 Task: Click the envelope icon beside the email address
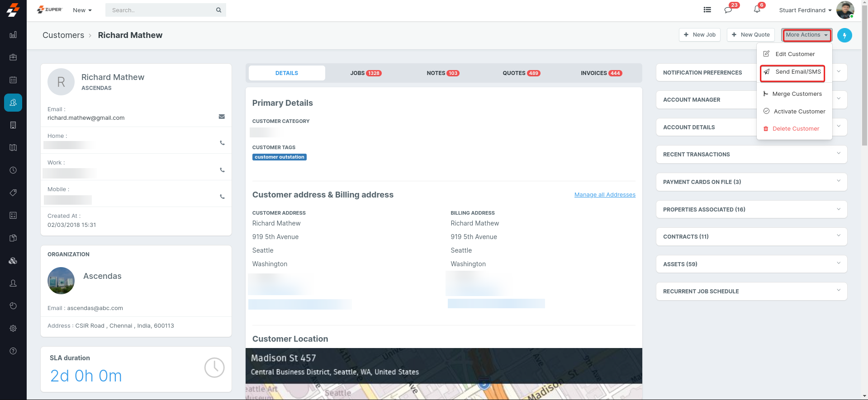pyautogui.click(x=222, y=117)
